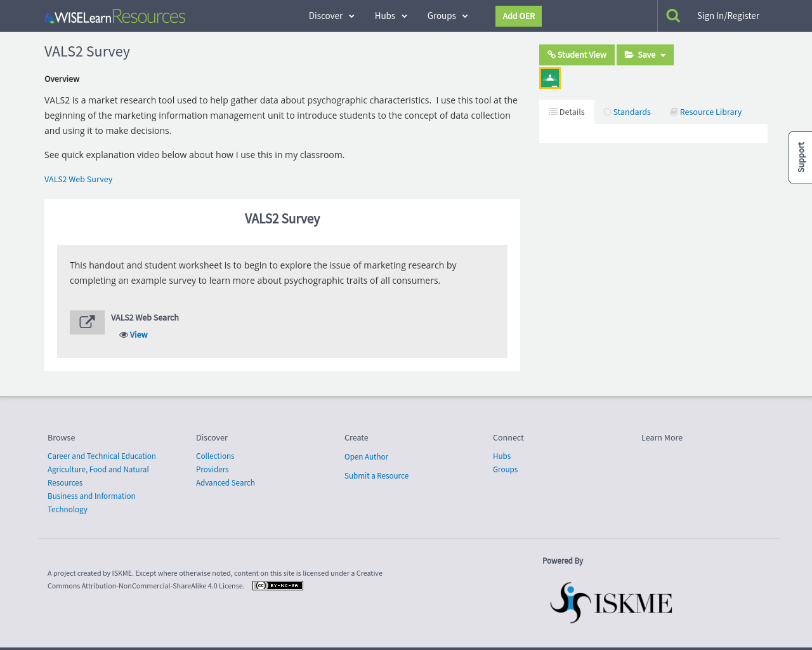Screen dimensions: 812x650
Task: Click the ISKME Powered By logo
Action: (x=610, y=602)
